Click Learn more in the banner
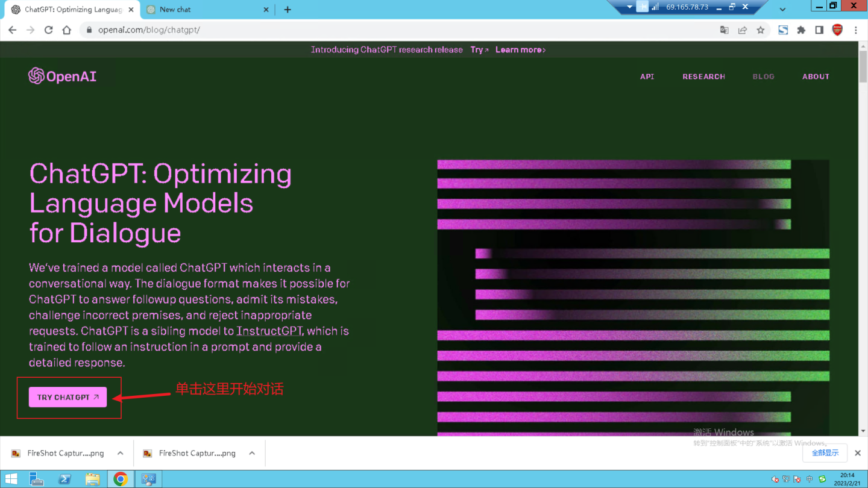 (x=520, y=50)
